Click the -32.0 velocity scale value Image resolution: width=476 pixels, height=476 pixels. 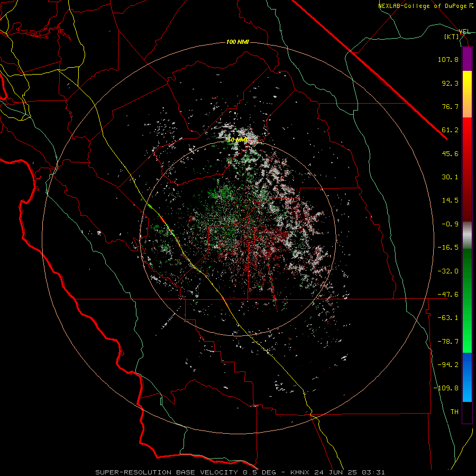(448, 271)
